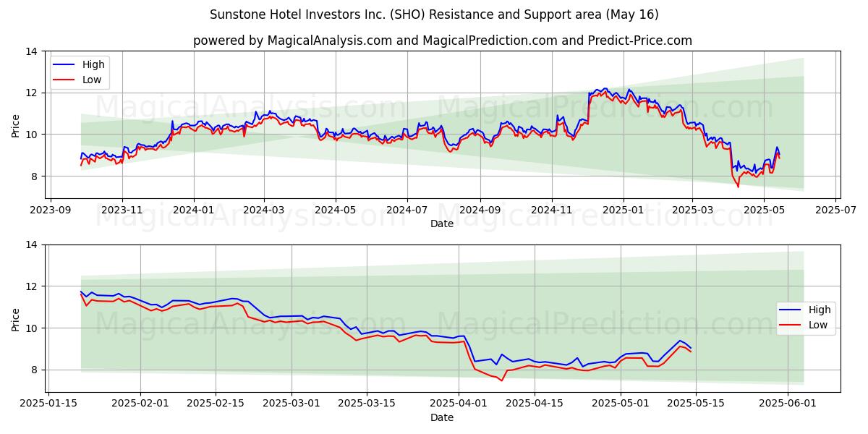Click the 2025-02-01 tick label in bottom chart
The image size is (868, 434).
[140, 404]
